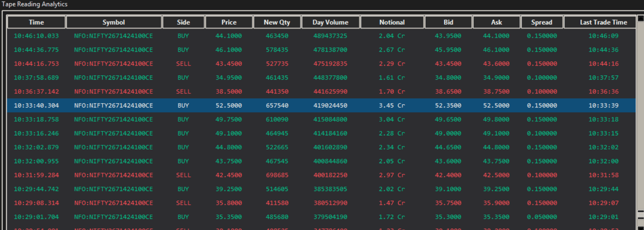Click the New Qty value 578435
The height and width of the screenshot is (230, 644).
277,50
